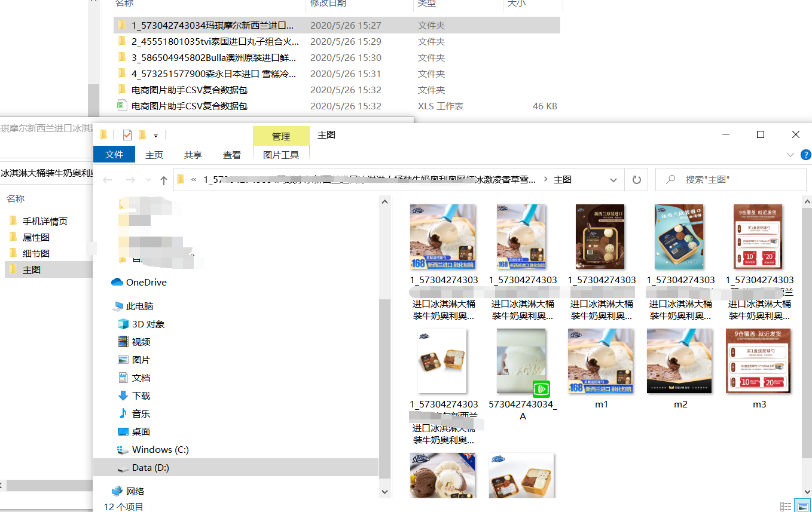Select the 主图 folder in the left window
The height and width of the screenshot is (512, 812).
49,269
